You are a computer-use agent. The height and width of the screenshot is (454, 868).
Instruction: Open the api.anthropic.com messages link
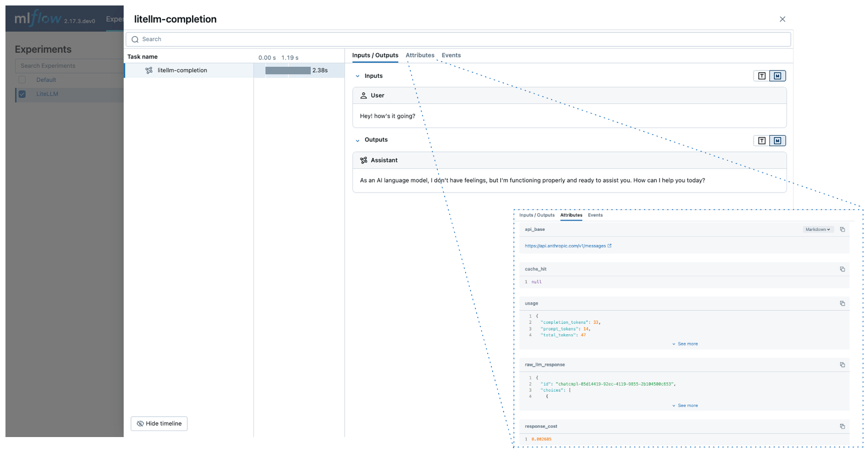(x=565, y=246)
